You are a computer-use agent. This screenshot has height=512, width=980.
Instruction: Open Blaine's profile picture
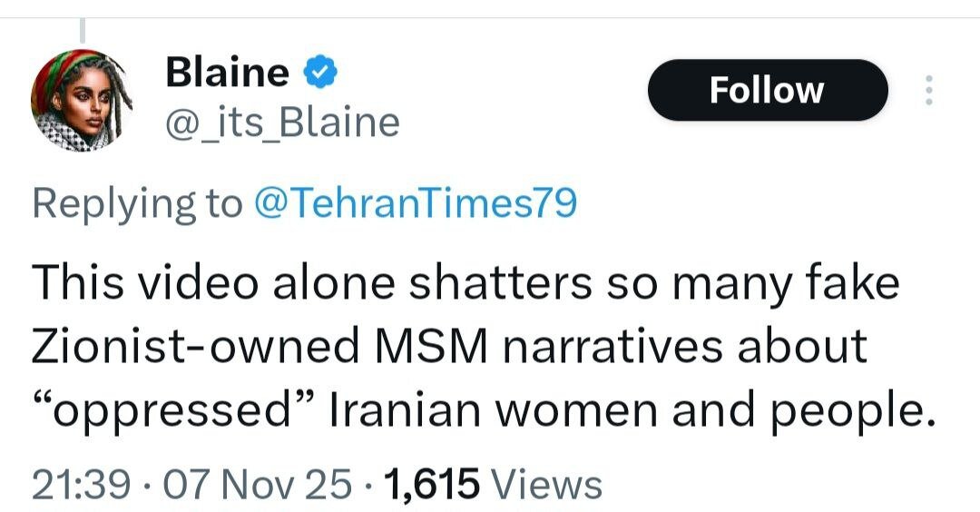[x=82, y=102]
